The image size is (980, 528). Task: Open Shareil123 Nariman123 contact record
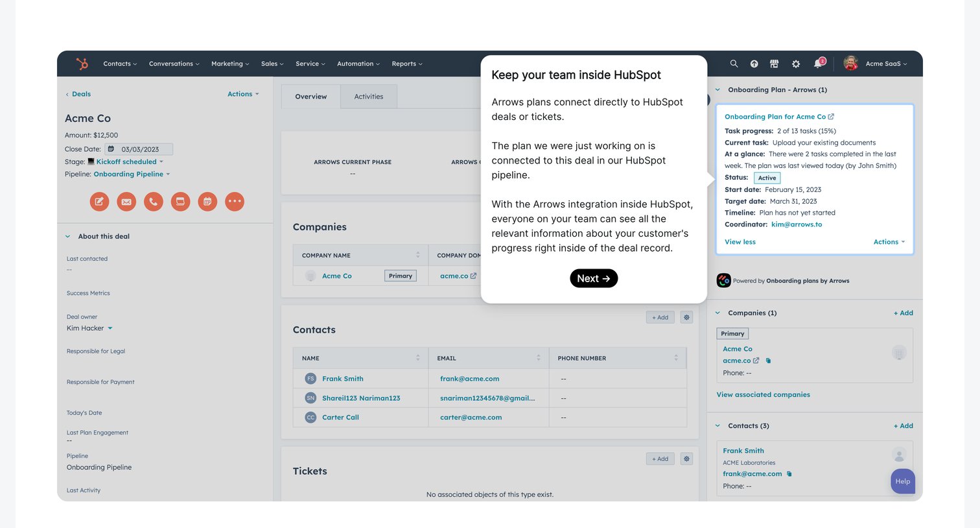pyautogui.click(x=361, y=398)
